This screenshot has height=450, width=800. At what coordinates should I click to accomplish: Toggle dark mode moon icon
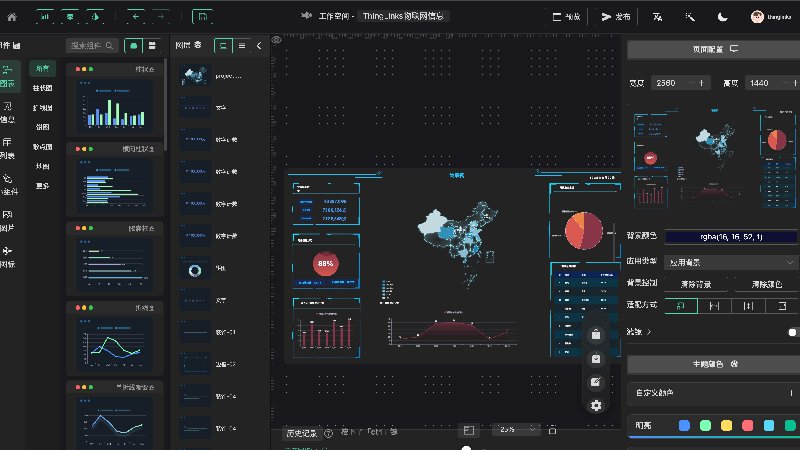[x=722, y=17]
